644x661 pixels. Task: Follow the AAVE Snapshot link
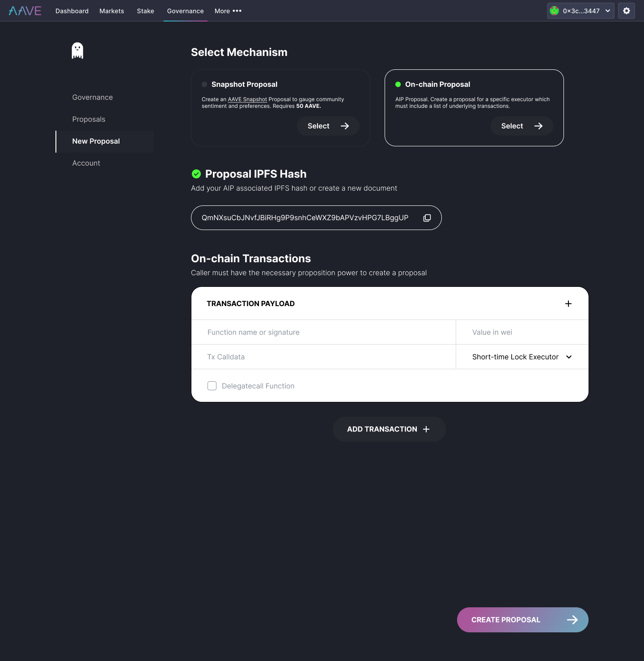coord(247,99)
